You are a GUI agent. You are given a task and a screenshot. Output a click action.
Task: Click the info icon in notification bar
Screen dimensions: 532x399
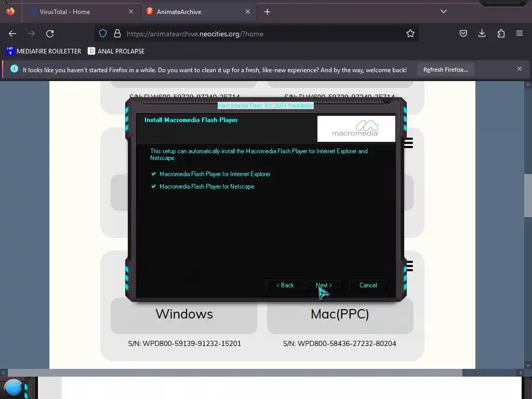tap(14, 69)
